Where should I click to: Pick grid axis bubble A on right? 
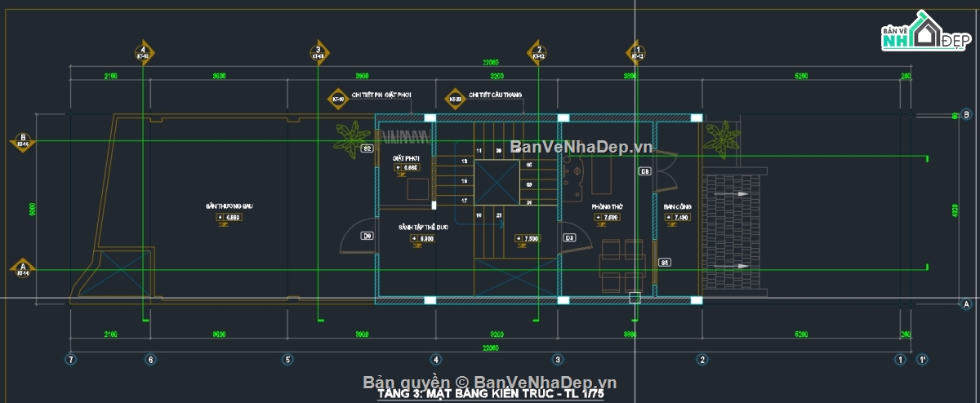(x=966, y=305)
